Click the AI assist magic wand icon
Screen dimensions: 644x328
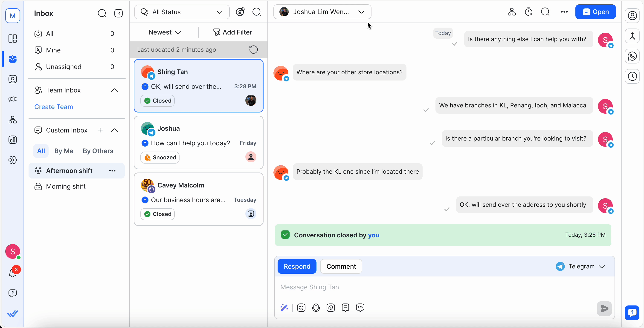(x=284, y=308)
